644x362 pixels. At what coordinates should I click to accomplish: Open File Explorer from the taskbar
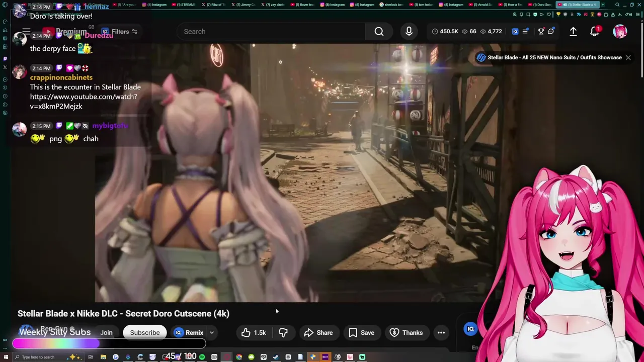(x=103, y=357)
